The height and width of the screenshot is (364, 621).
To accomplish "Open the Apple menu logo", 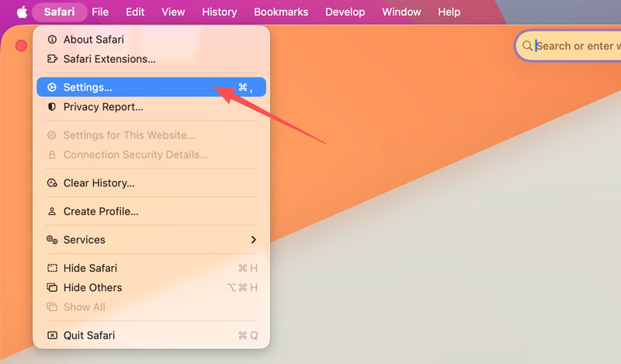I will click(x=22, y=12).
